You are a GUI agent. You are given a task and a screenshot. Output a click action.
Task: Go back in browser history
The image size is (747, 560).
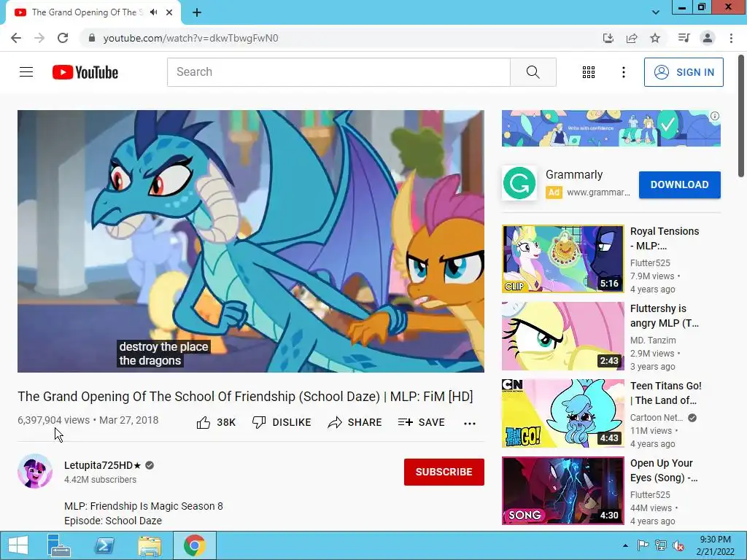point(16,38)
